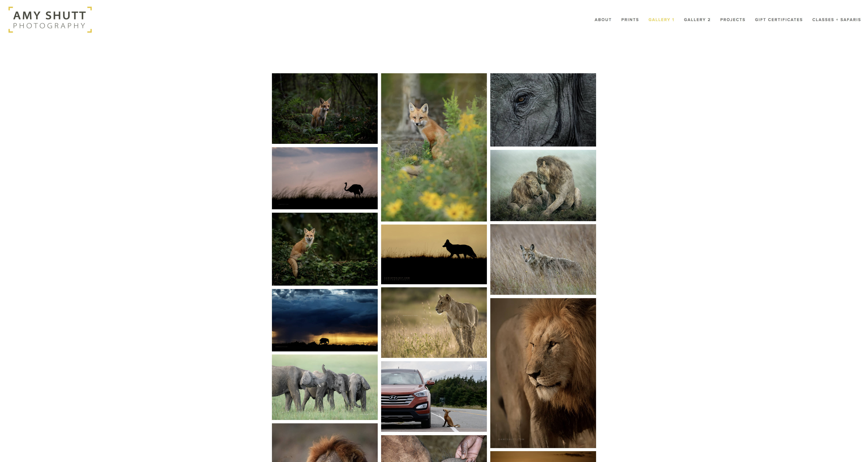The height and width of the screenshot is (462, 868).
Task: Open the elephant eye close-up photo
Action: pos(543,110)
